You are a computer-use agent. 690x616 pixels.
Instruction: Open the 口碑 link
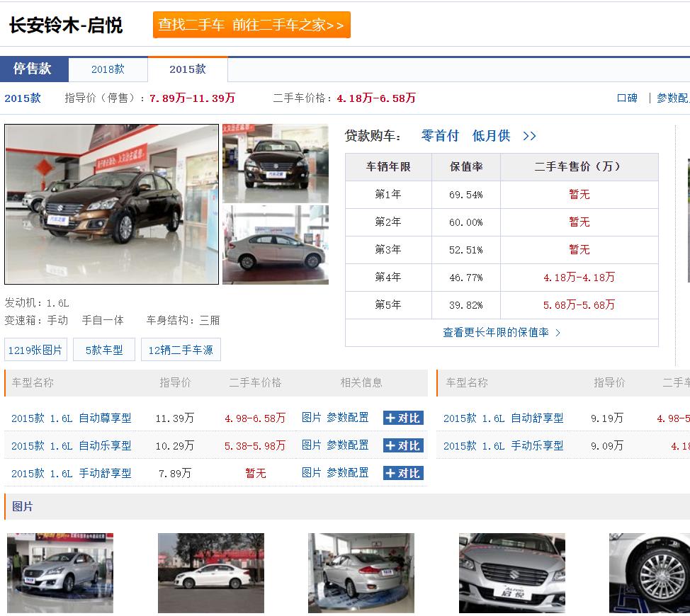pos(627,98)
